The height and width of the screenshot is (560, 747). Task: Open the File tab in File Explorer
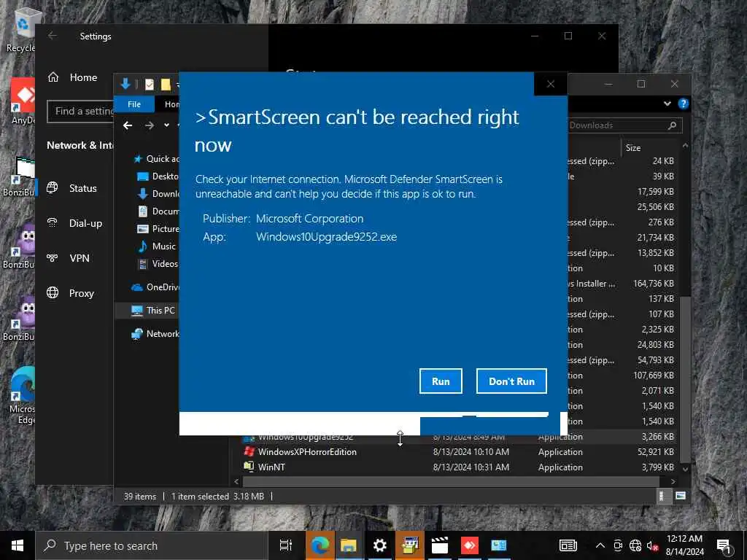click(x=134, y=104)
